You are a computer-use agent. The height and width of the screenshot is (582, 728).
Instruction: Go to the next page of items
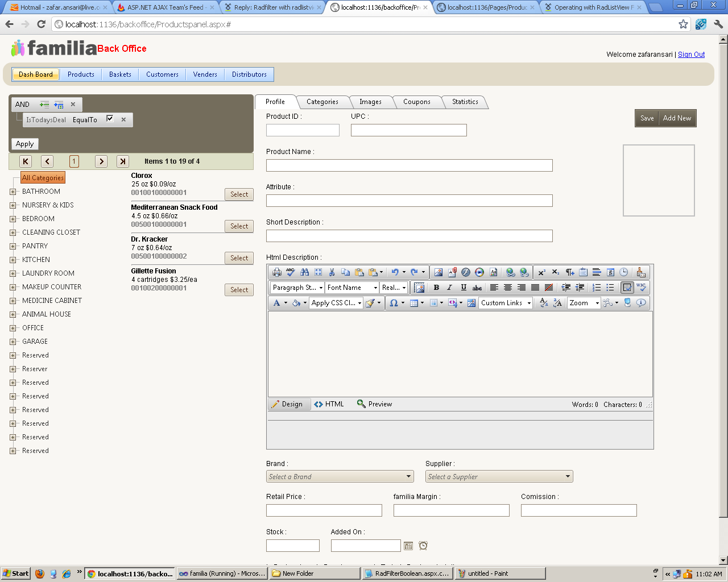[x=101, y=161]
